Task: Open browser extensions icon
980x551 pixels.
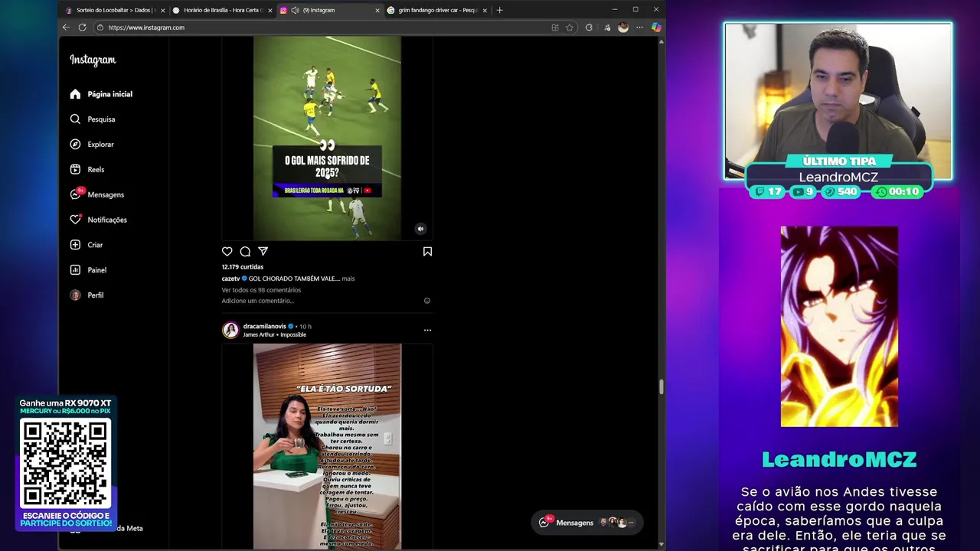Action: coord(589,28)
